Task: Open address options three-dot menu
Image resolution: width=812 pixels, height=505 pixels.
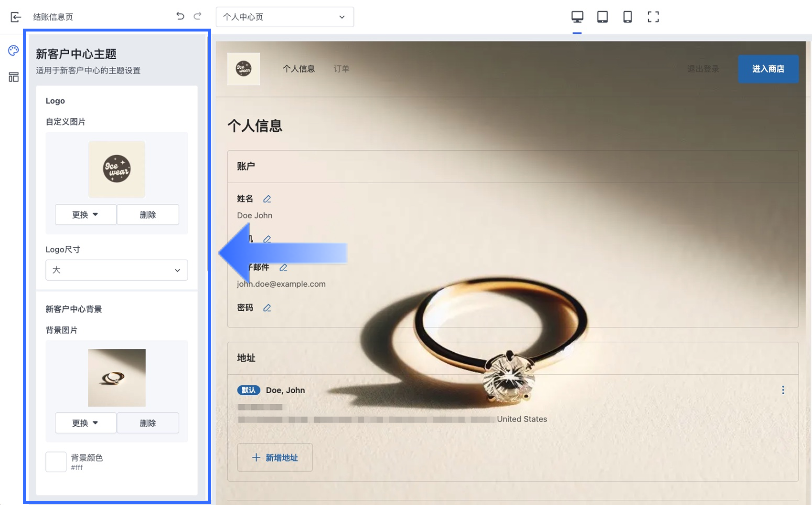Action: coord(783,390)
